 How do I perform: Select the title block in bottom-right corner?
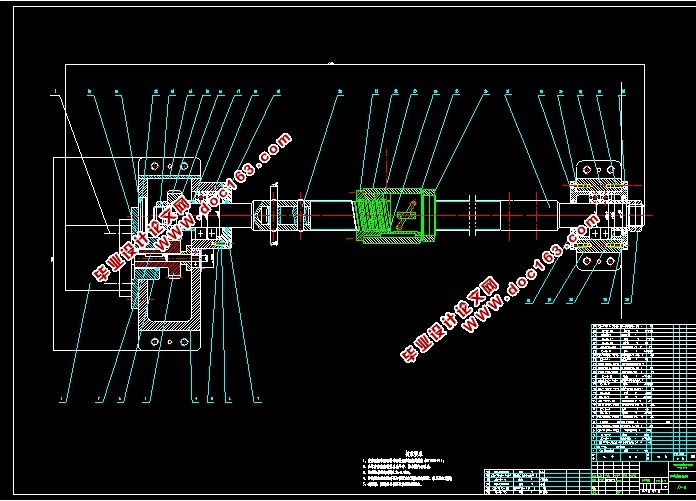pyautogui.click(x=644, y=478)
